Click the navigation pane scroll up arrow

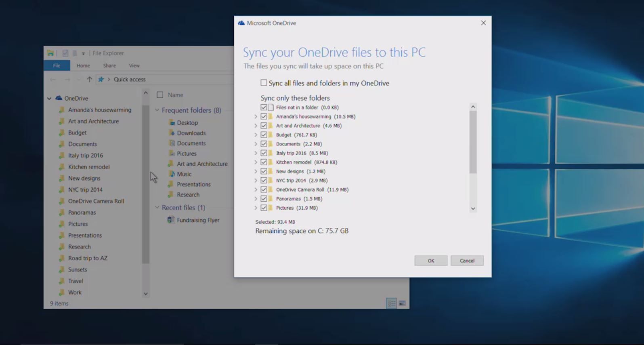coord(146,93)
